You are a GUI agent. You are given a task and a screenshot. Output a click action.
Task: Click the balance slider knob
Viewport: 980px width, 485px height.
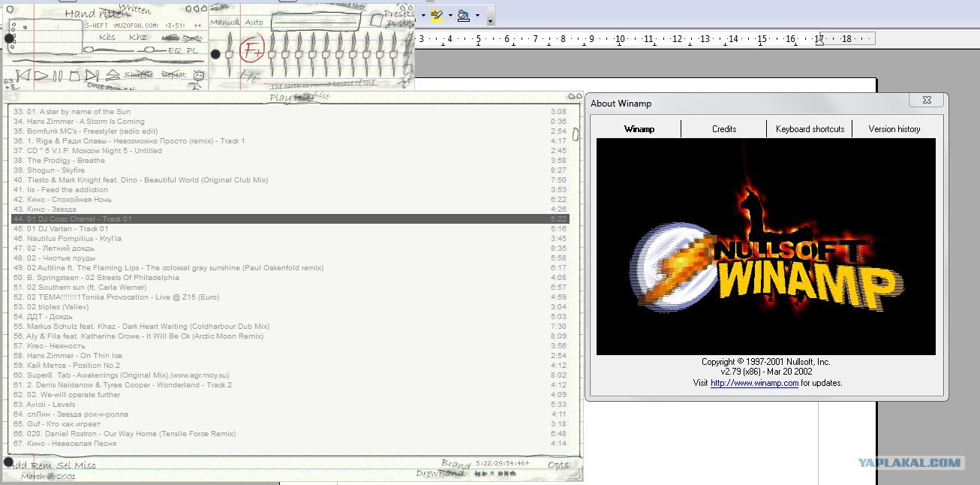point(149,50)
